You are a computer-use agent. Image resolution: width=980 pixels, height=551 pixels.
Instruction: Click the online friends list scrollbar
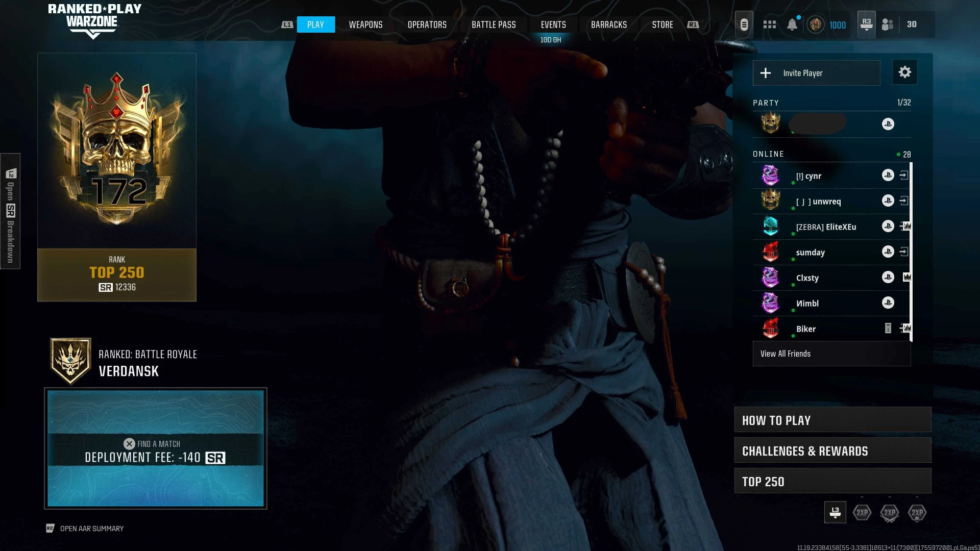911,252
